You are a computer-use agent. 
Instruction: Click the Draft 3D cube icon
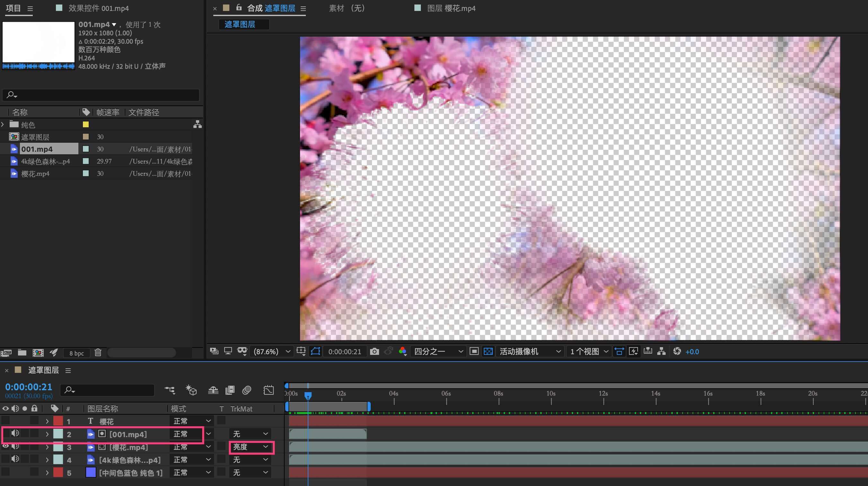point(191,390)
